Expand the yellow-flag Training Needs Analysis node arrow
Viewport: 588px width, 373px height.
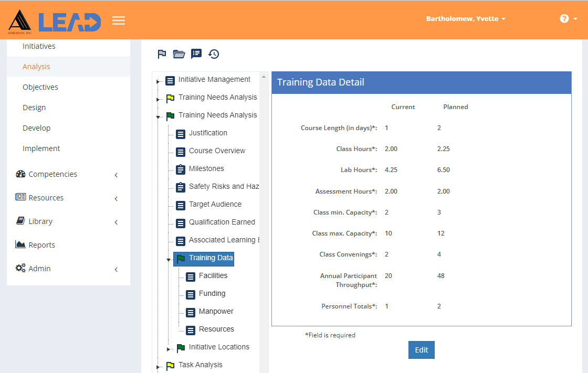[158, 99]
